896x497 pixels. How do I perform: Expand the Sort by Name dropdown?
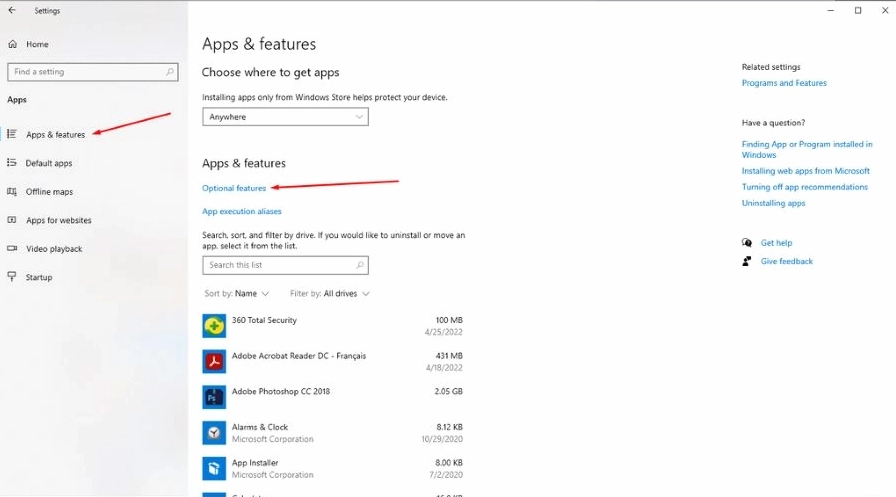(x=237, y=294)
